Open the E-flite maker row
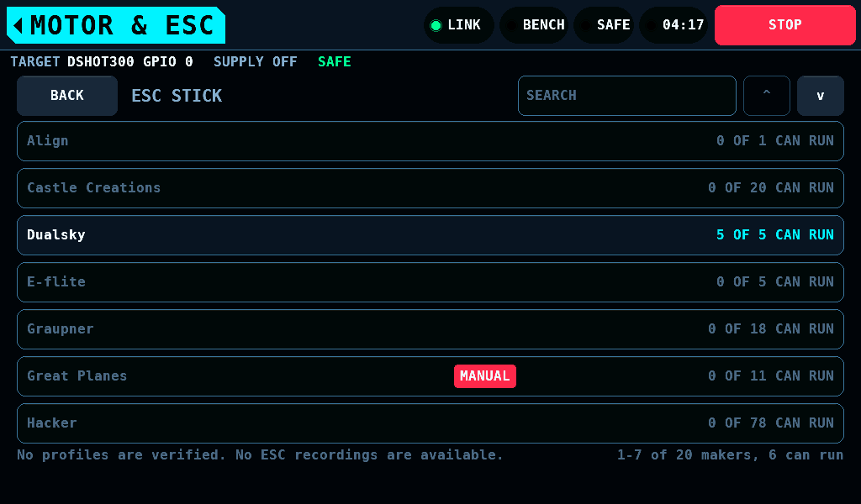 coord(430,282)
